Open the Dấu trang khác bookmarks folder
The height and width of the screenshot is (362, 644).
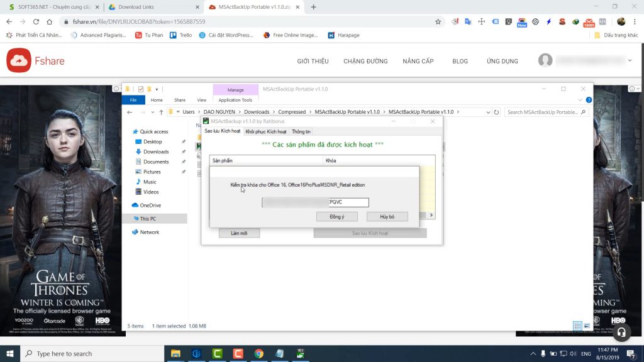616,35
